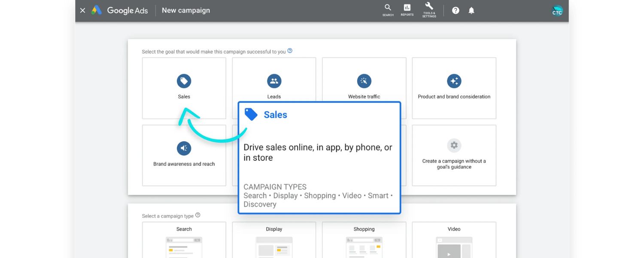Open the Help question mark icon
The width and height of the screenshot is (644, 258).
pos(456,10)
